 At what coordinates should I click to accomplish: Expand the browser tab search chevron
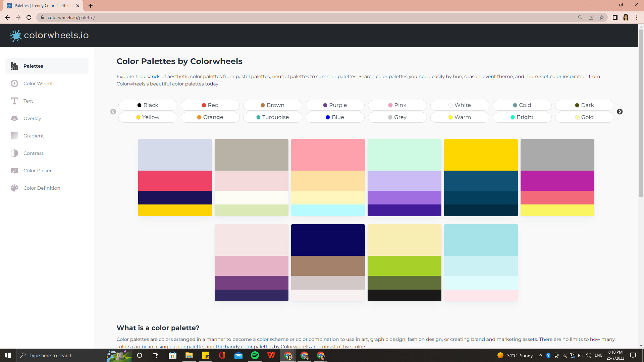(x=590, y=5)
